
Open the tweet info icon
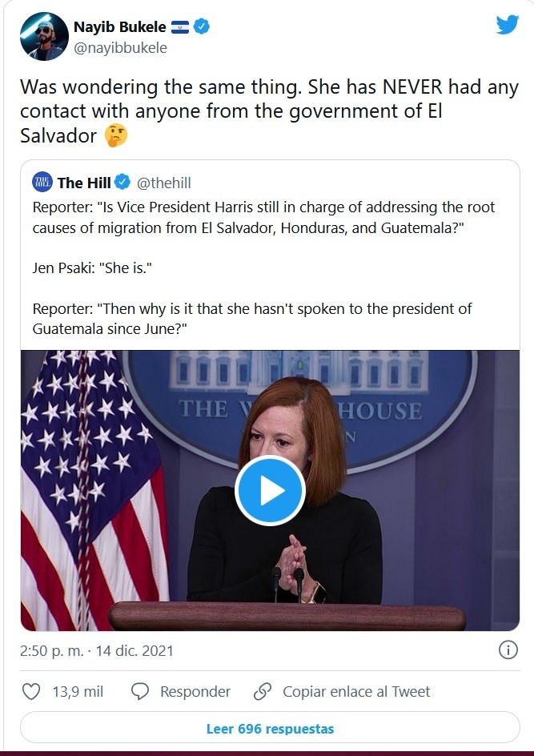point(508,650)
